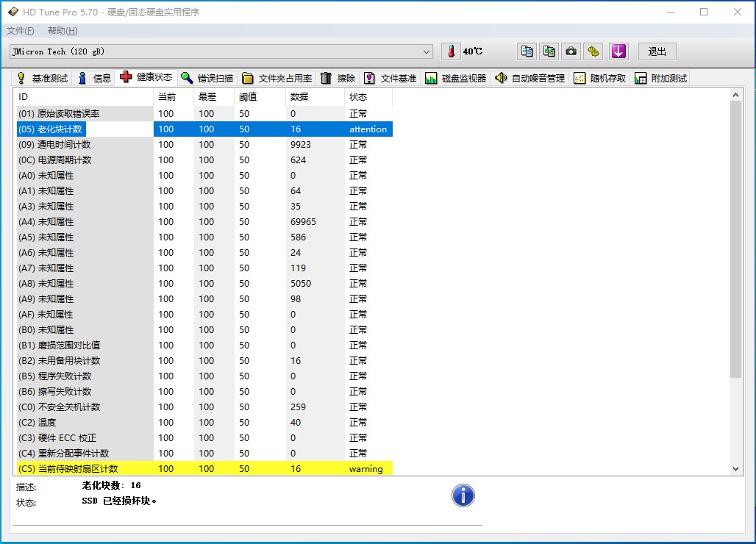Viewport: 756px width, 544px height.
Task: Select the (A1) 未知属性 row
Action: [204, 191]
